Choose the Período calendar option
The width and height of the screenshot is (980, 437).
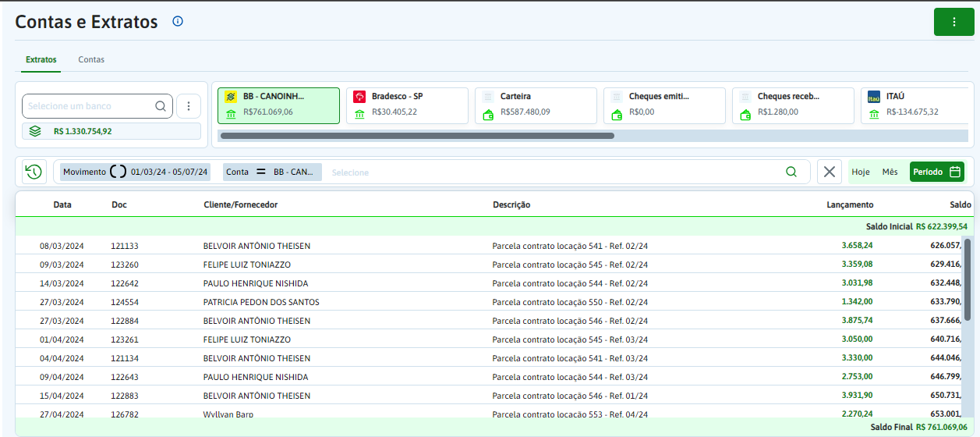pyautogui.click(x=937, y=172)
